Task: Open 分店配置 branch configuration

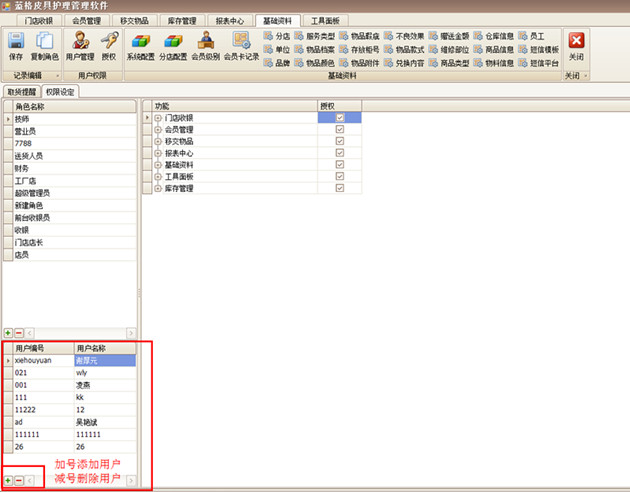Action: [x=173, y=45]
